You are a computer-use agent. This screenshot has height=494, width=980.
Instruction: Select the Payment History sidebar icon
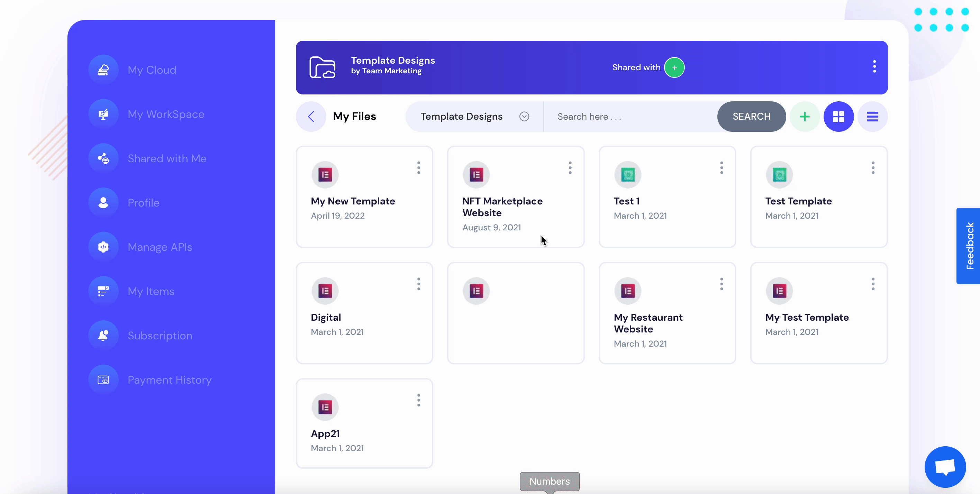coord(103,379)
